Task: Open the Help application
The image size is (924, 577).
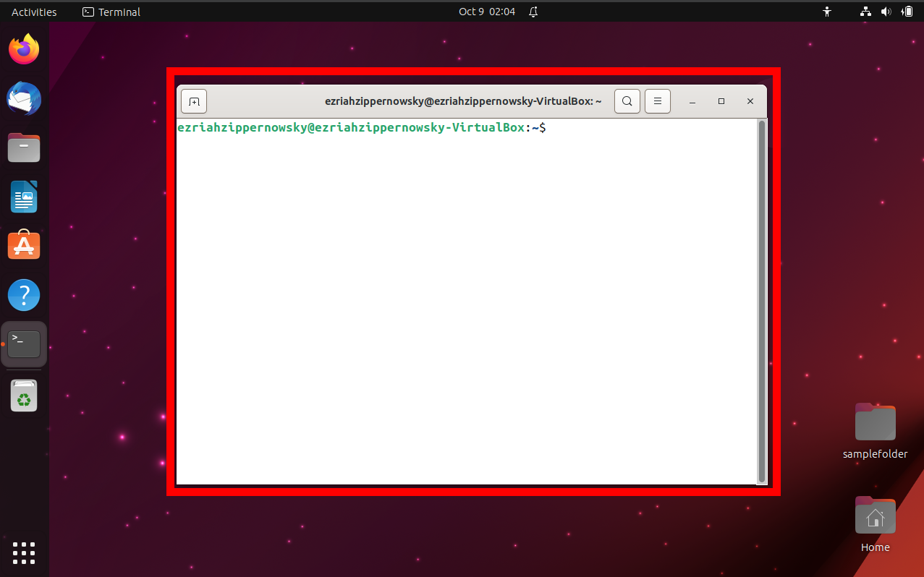Action: coord(24,294)
